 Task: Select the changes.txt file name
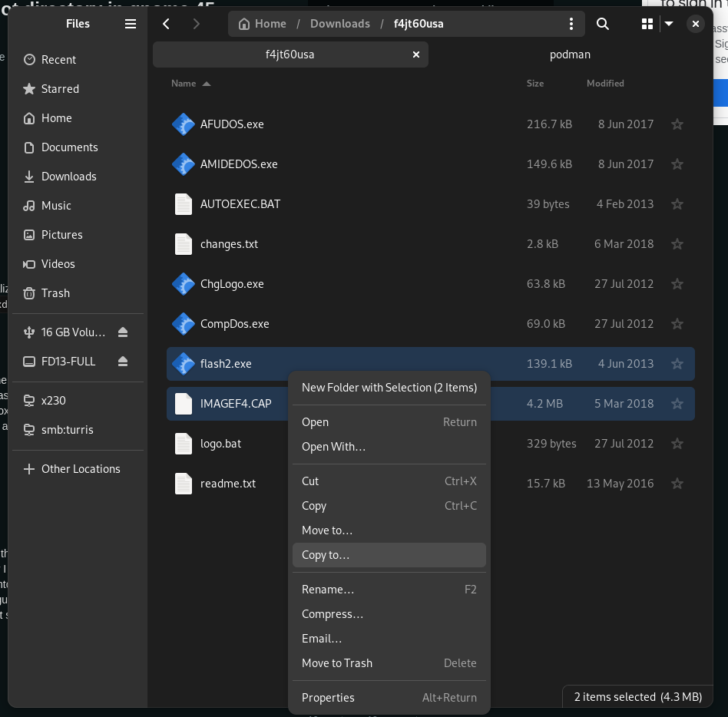pyautogui.click(x=229, y=244)
